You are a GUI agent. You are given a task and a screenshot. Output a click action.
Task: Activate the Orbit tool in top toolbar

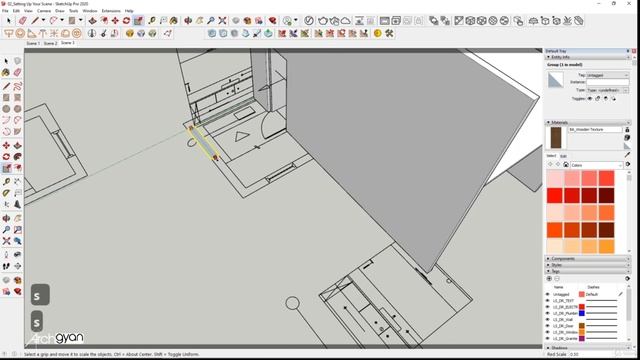[188, 20]
